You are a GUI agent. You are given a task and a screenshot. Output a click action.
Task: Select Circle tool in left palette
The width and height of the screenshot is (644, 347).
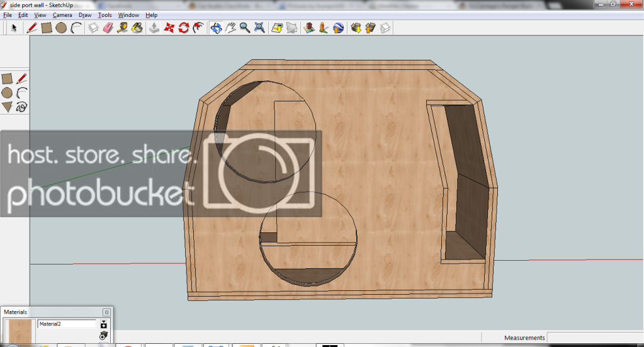coord(7,93)
